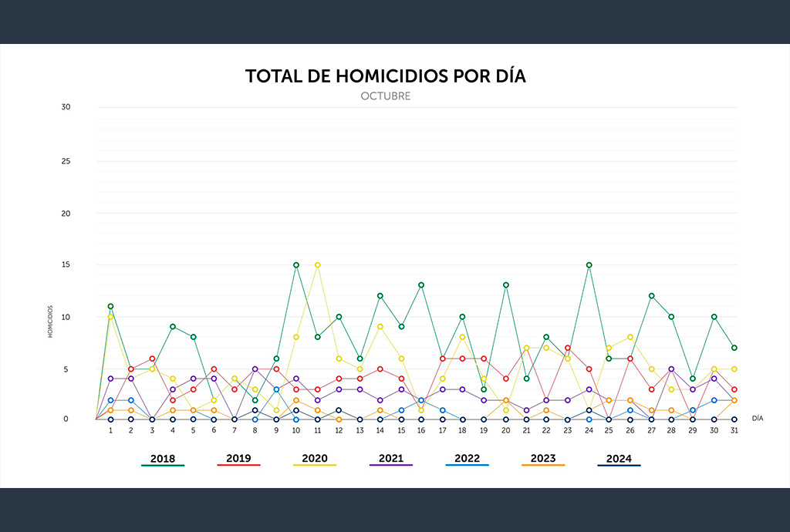The height and width of the screenshot is (532, 790).
Task: Click the green 2018 point on day 1
Action: coord(111,306)
